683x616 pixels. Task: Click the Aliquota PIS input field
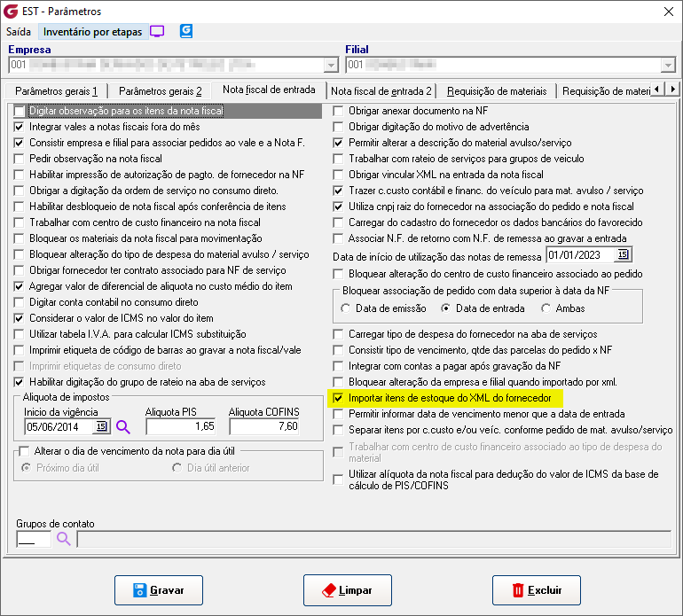click(x=181, y=426)
